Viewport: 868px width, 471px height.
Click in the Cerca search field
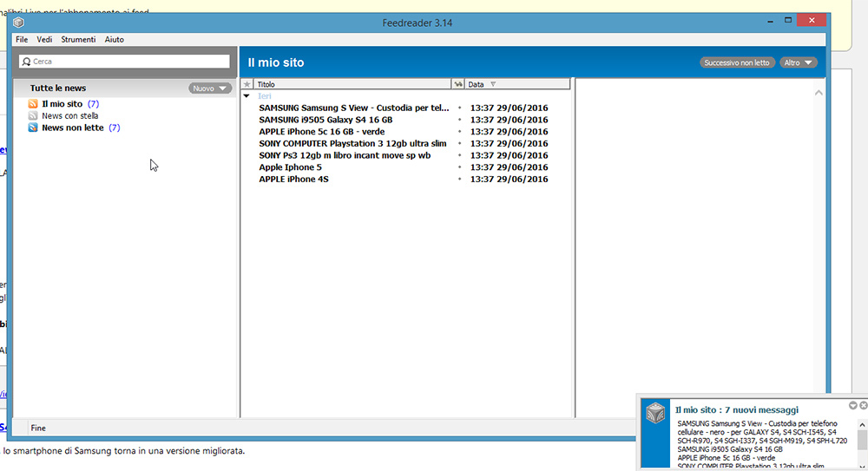coord(124,62)
